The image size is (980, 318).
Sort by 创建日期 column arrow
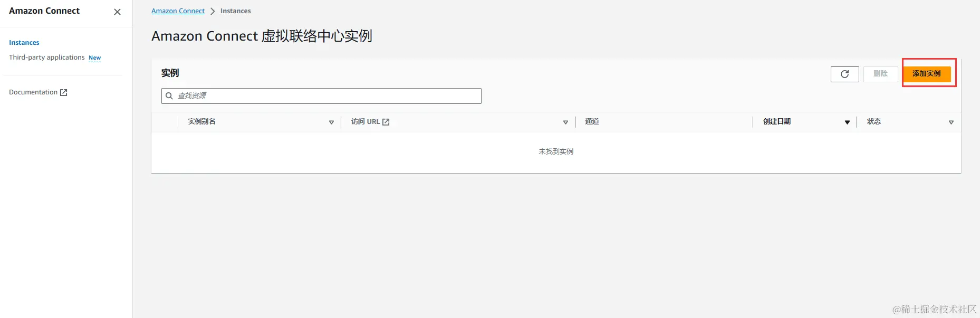(x=847, y=122)
